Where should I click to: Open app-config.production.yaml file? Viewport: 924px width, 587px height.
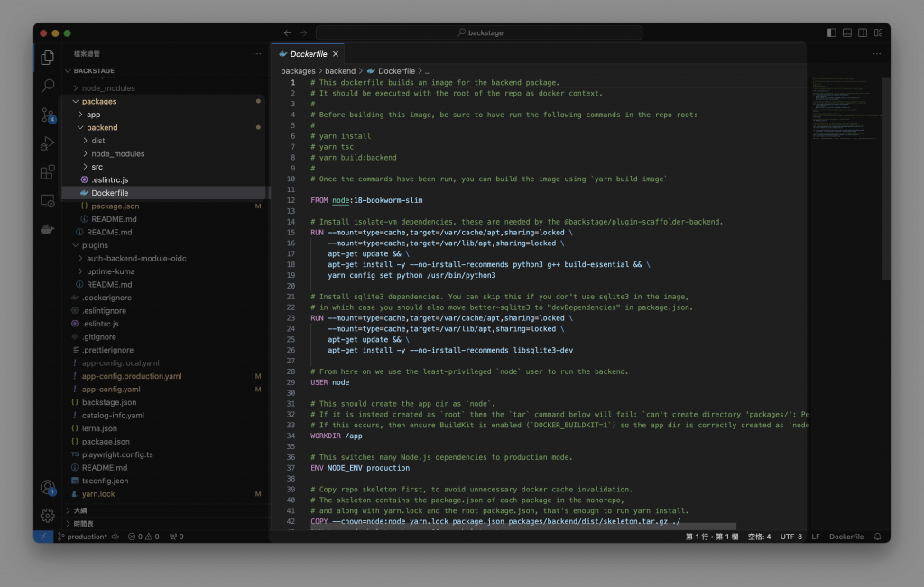(x=132, y=376)
